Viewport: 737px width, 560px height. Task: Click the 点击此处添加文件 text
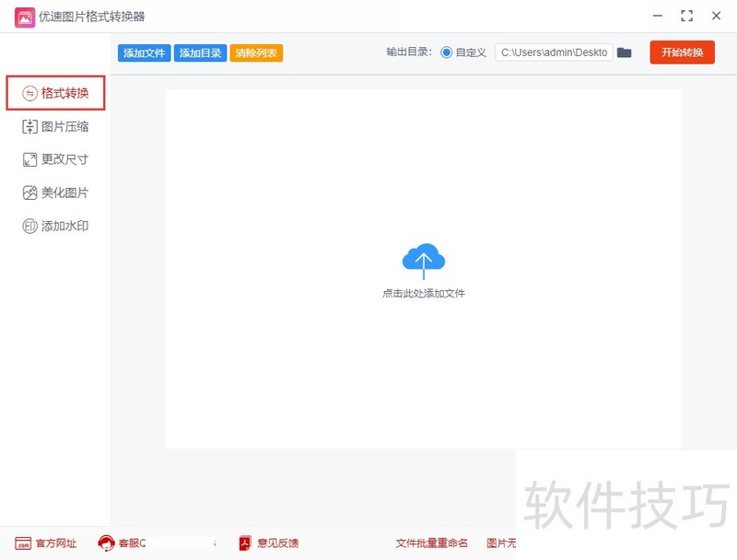click(x=424, y=294)
